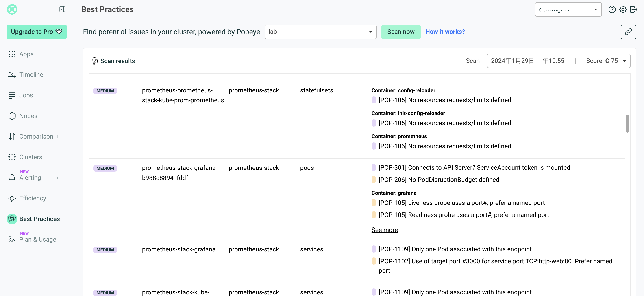Viewport: 644px width, 296px height.
Task: Open the scan date and score dropdown
Action: (558, 61)
